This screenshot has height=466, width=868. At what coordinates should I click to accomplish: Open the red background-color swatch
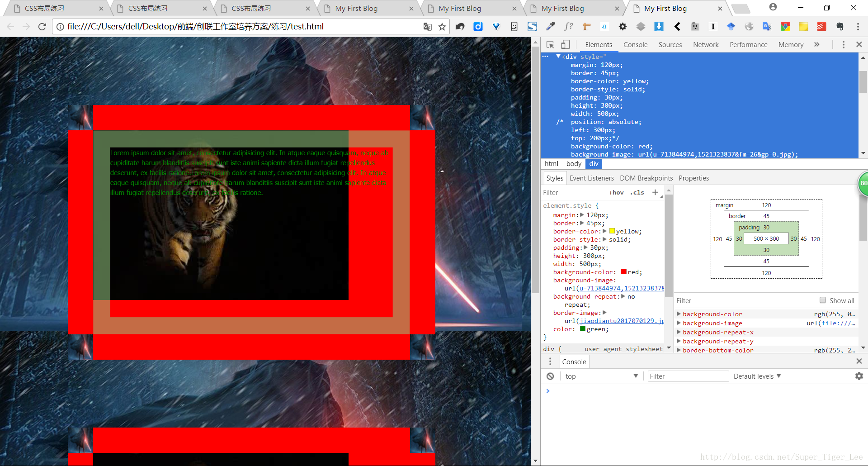(623, 271)
